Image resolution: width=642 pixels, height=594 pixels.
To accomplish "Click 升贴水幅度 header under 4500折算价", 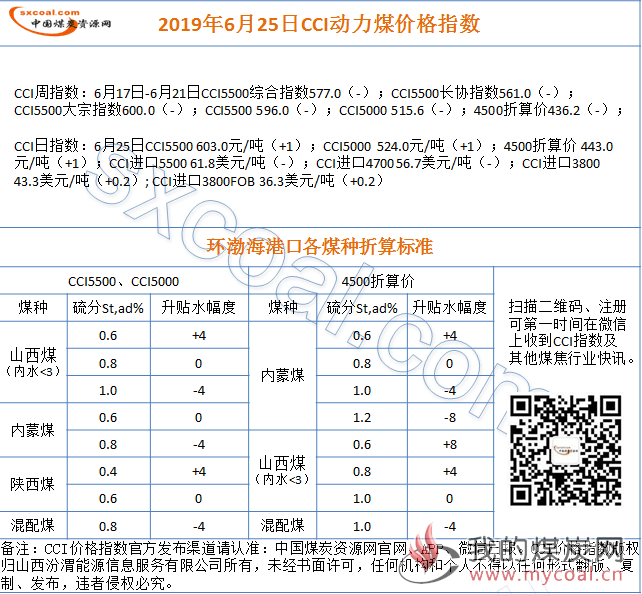I will point(450,307).
